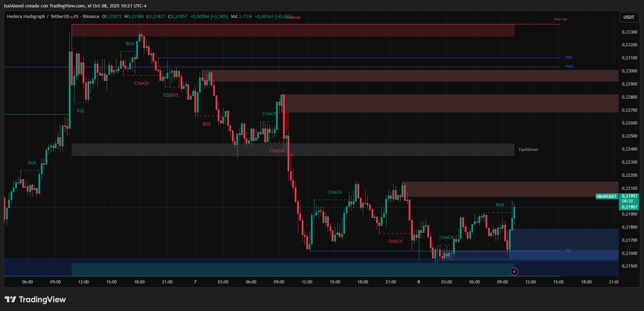Image resolution: width=644 pixels, height=311 pixels.
Task: Select the PWH level label
Action: click(569, 66)
